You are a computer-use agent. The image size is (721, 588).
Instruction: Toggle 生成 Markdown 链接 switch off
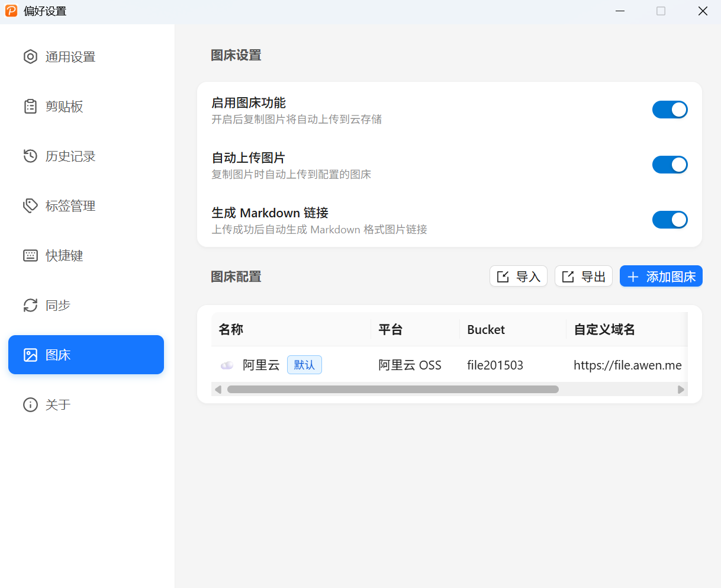pyautogui.click(x=669, y=220)
